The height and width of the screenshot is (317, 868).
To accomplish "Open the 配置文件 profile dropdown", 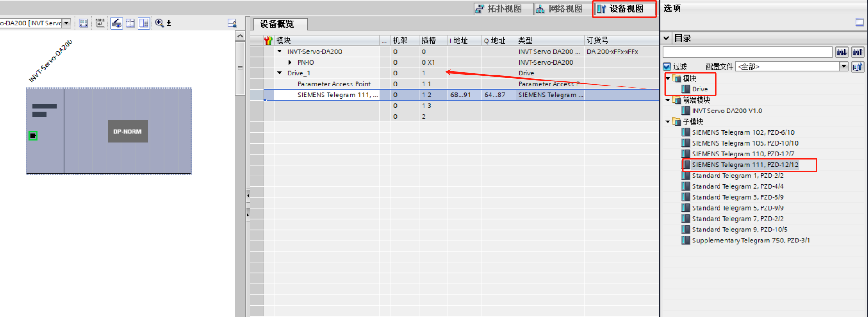I will click(843, 66).
